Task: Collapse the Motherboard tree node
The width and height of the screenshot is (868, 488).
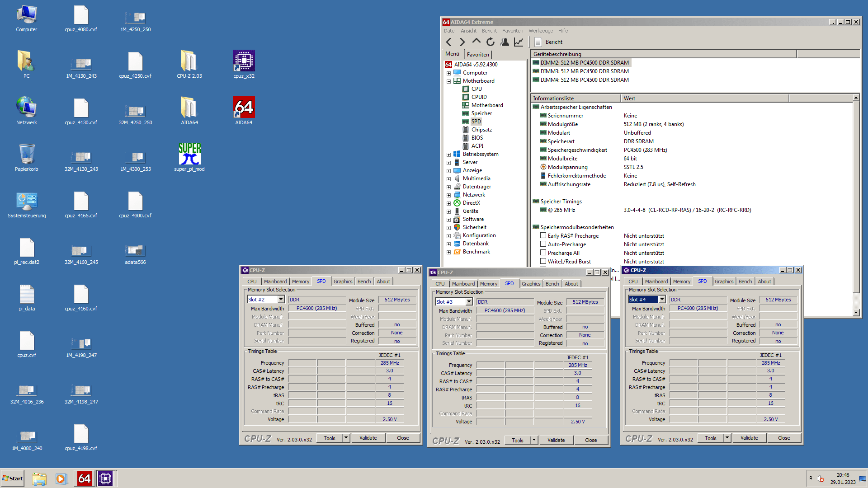Action: click(448, 81)
